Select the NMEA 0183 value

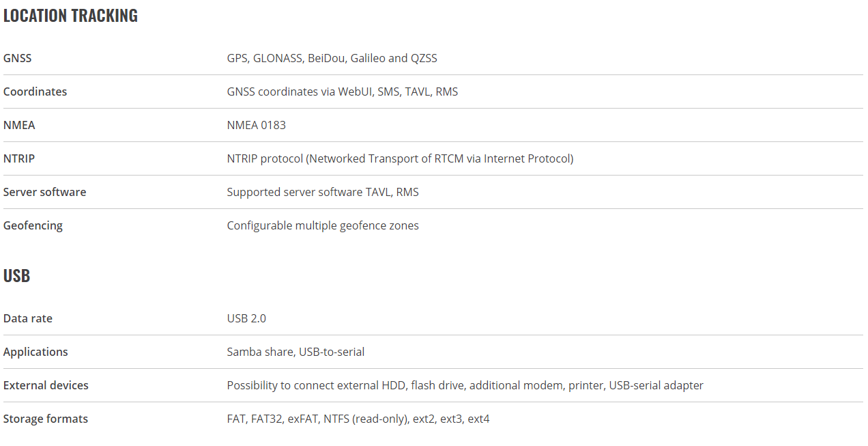(x=257, y=125)
